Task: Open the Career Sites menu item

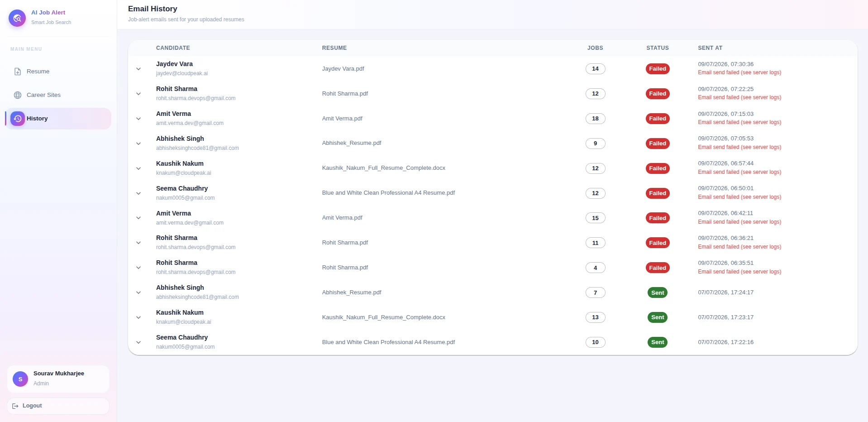Action: [x=58, y=95]
